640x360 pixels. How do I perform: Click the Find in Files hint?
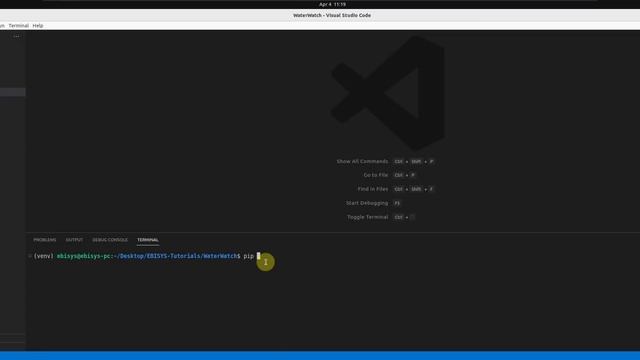tap(373, 189)
